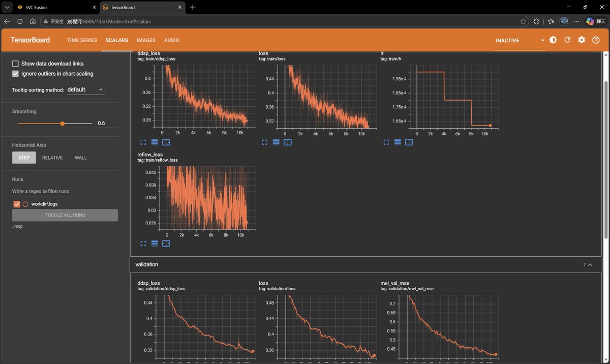Open TensorBoard settings gear

pos(582,40)
